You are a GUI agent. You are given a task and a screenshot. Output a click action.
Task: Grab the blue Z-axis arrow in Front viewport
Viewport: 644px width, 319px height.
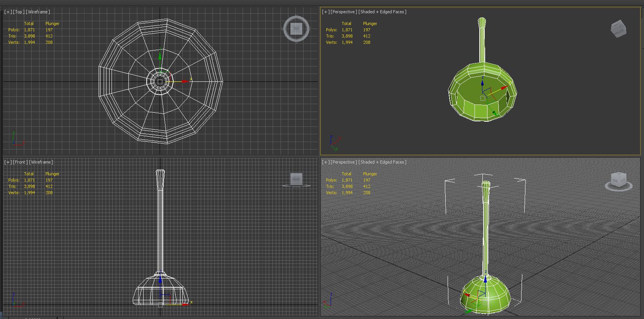click(160, 279)
